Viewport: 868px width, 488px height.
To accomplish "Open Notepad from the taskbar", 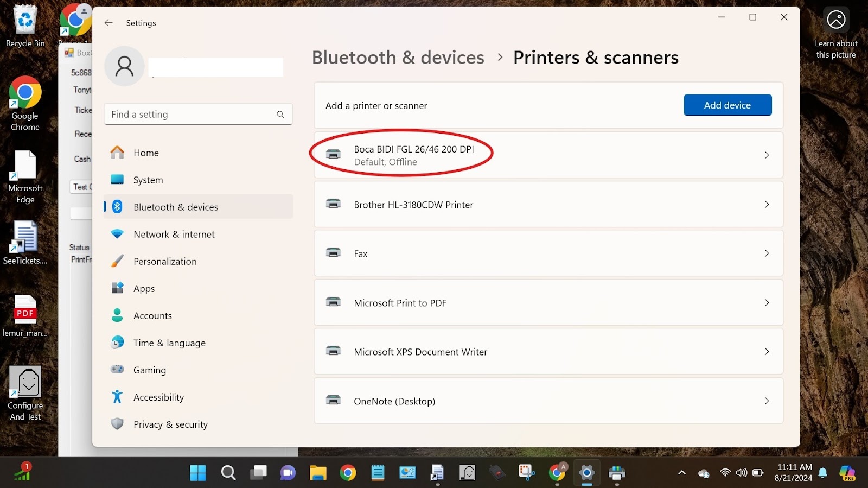I will 378,473.
